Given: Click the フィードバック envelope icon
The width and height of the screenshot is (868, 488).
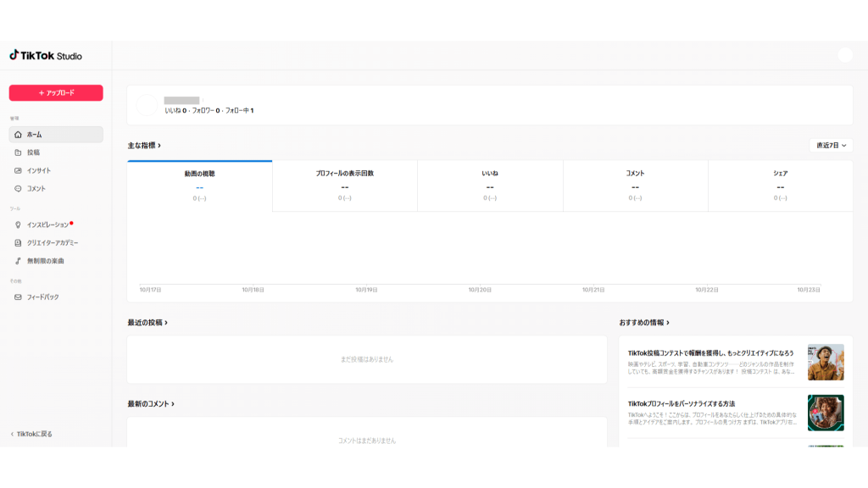Looking at the screenshot, I should click(19, 297).
